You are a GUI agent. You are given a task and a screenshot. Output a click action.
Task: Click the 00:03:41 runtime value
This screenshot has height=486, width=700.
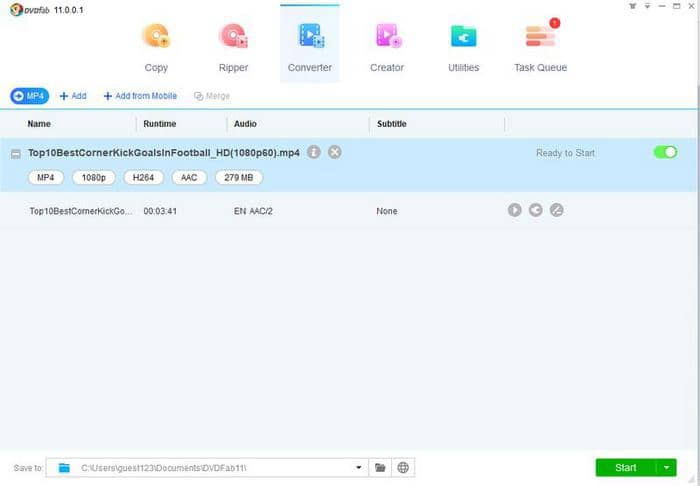(x=160, y=211)
